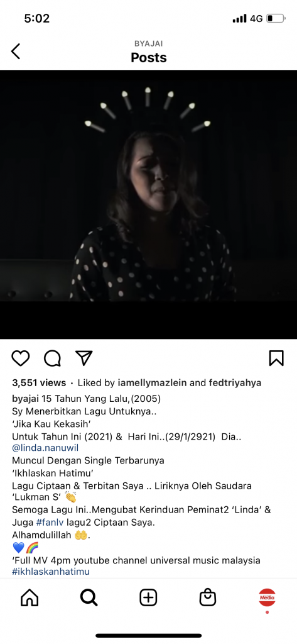Open comments via speech bubble icon
This screenshot has width=297, height=644.
pyautogui.click(x=53, y=358)
